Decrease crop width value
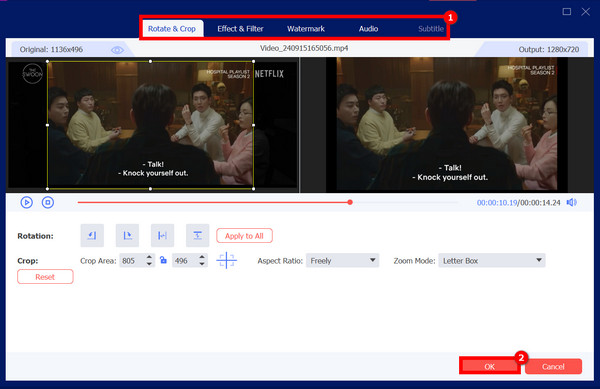Screen dimensions: 600x389 pos(149,264)
